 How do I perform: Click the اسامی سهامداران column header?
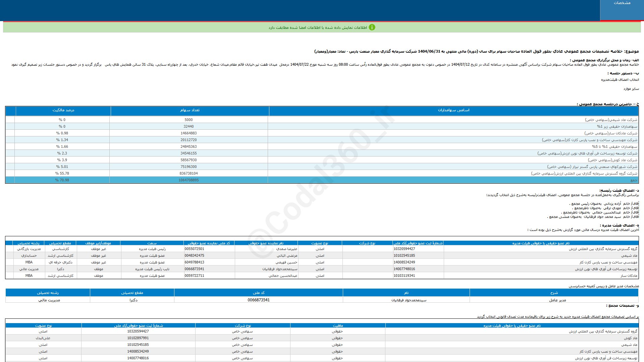[x=453, y=110]
